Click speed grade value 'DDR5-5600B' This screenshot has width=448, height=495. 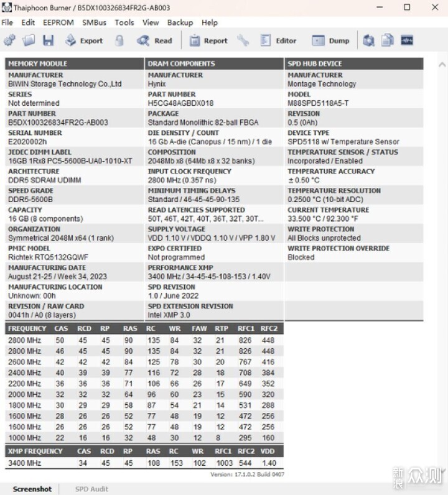(x=30, y=200)
